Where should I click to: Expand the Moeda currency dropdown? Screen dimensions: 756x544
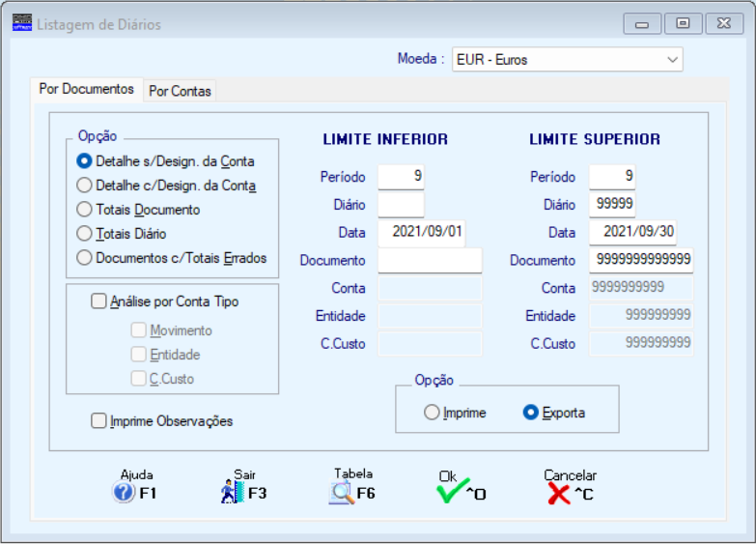pyautogui.click(x=672, y=60)
